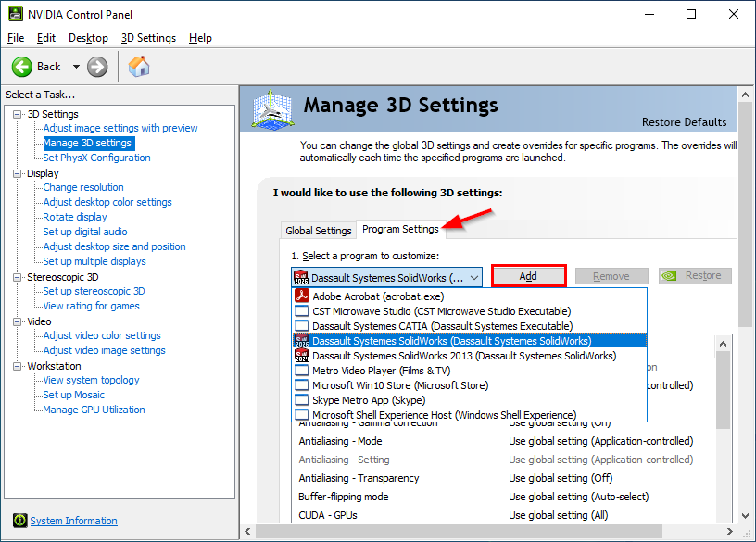Click the Back button label
The width and height of the screenshot is (756, 542).
click(x=49, y=67)
